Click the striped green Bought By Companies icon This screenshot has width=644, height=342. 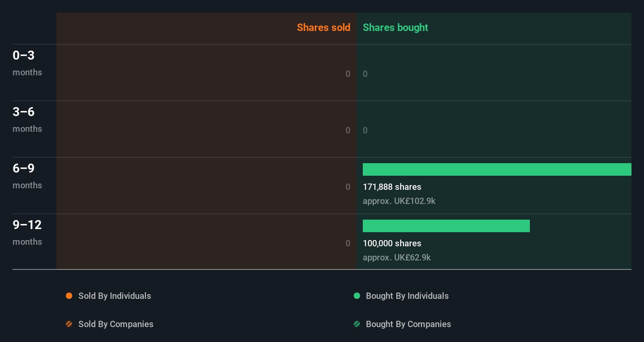point(357,324)
